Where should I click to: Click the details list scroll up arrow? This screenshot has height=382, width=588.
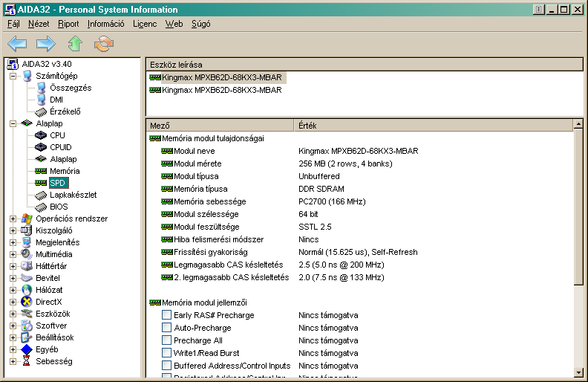(x=578, y=124)
